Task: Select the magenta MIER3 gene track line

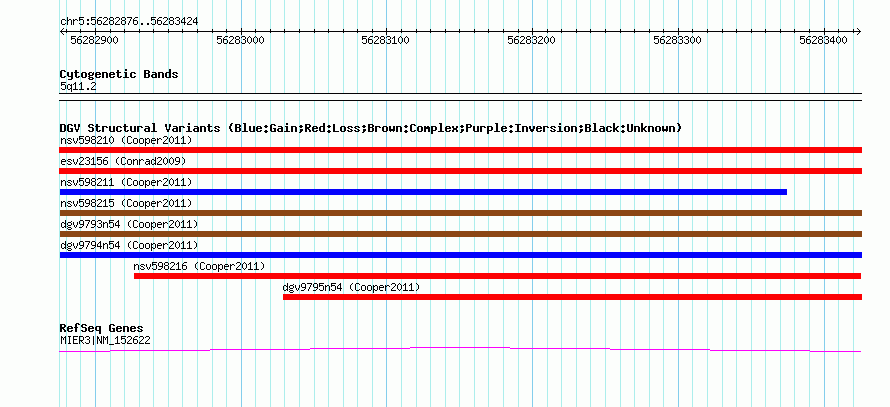Action: [x=460, y=349]
